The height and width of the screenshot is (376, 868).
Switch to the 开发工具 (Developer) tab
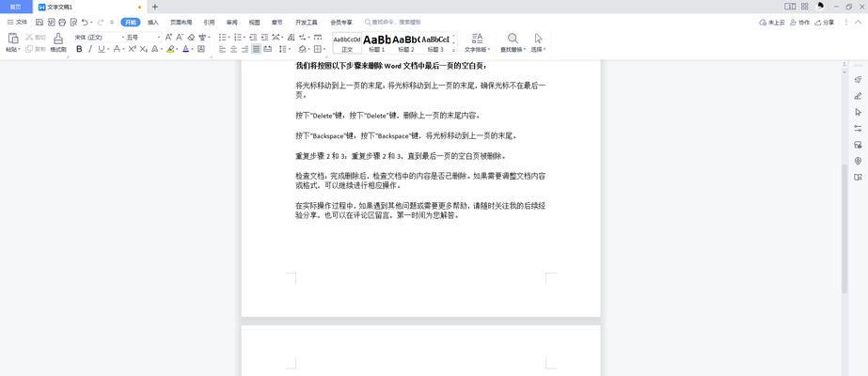pos(307,23)
